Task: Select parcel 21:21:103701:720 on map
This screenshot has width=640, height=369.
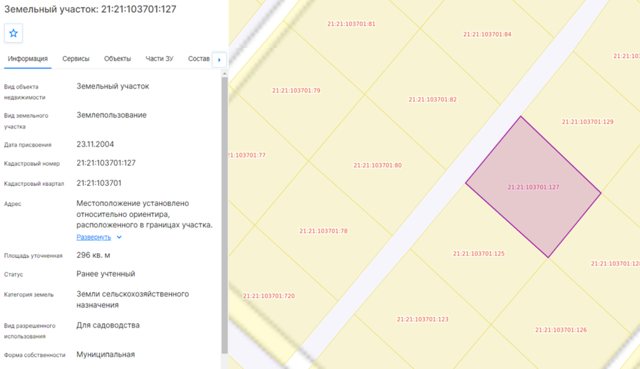Action: pos(269,296)
